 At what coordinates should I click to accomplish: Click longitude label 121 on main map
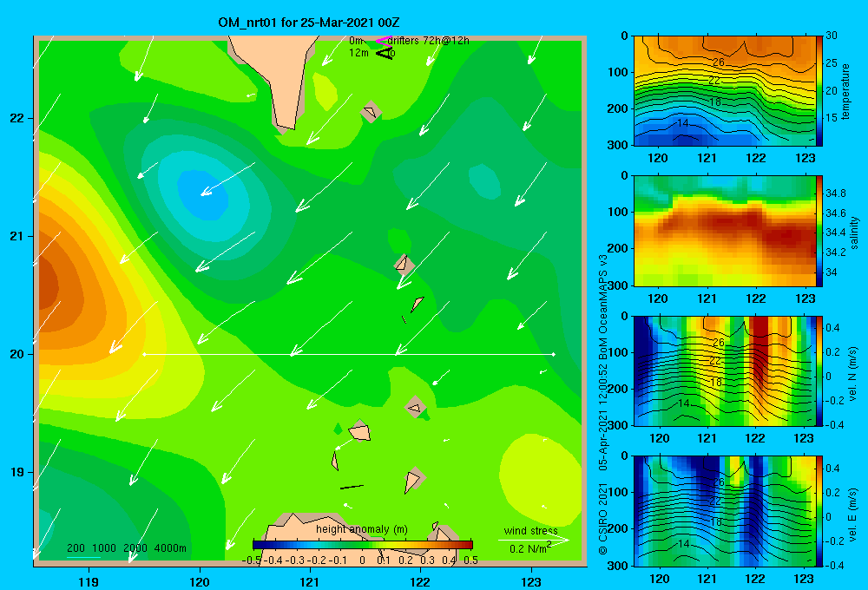[x=310, y=581]
